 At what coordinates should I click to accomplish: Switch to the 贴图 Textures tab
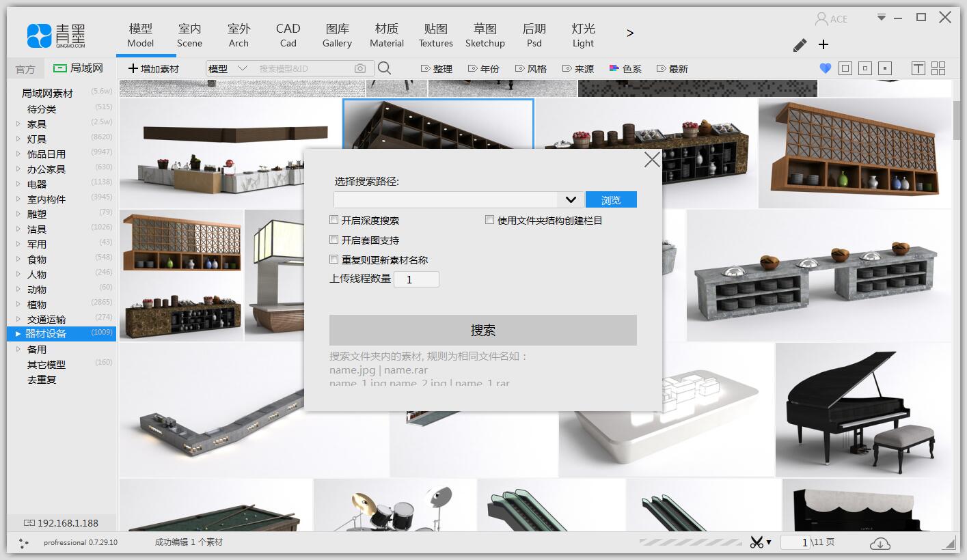tap(436, 35)
